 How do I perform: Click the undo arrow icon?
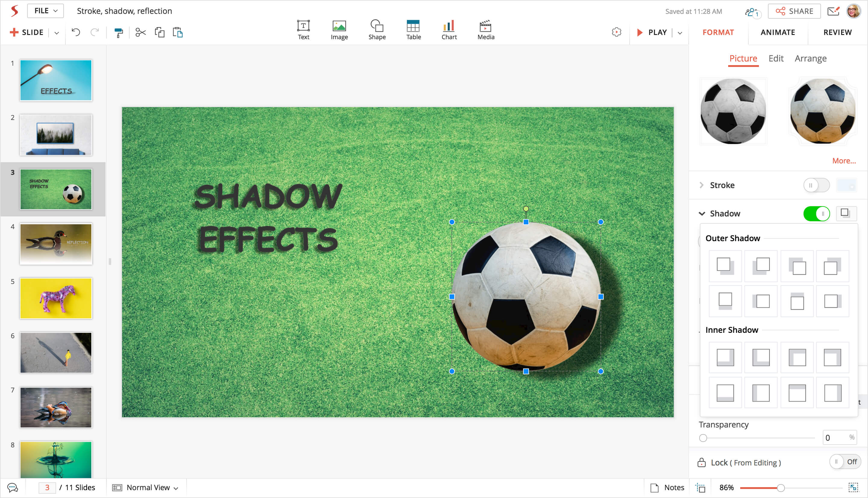click(x=76, y=33)
